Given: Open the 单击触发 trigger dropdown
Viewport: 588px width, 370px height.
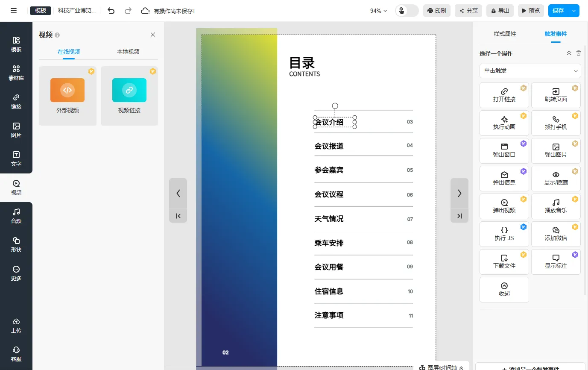Looking at the screenshot, I should point(530,70).
